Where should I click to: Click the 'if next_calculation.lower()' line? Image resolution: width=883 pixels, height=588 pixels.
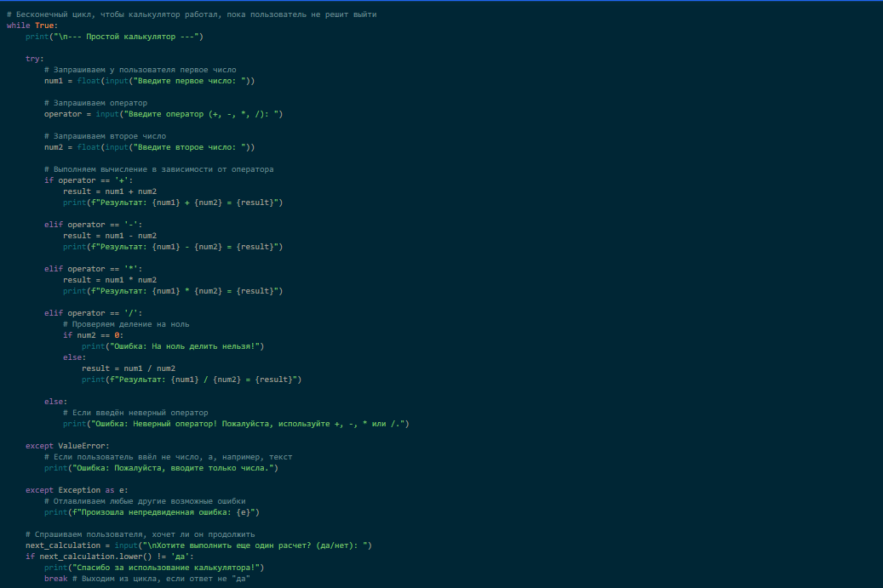[110, 557]
